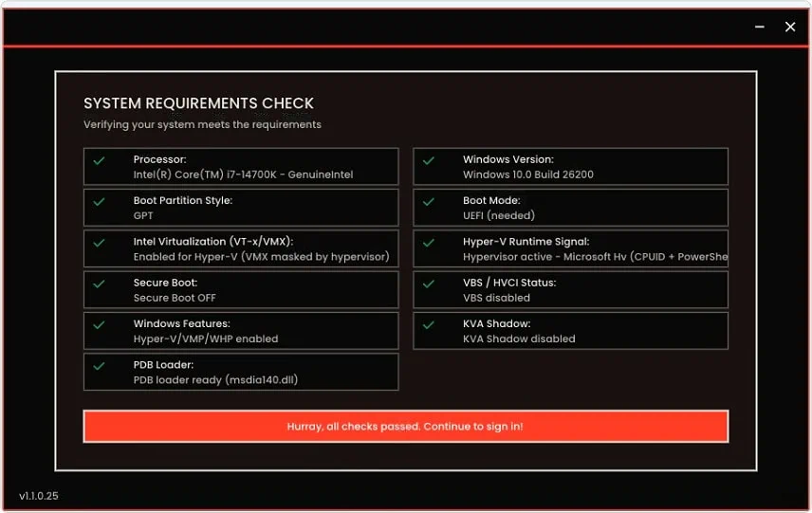Viewport: 812px width, 513px height.
Task: Select the 'Boot Mode:' label
Action: (x=491, y=200)
